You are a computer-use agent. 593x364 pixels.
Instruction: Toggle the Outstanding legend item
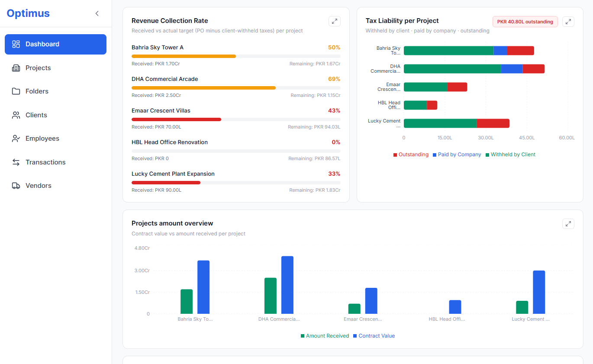tap(411, 155)
